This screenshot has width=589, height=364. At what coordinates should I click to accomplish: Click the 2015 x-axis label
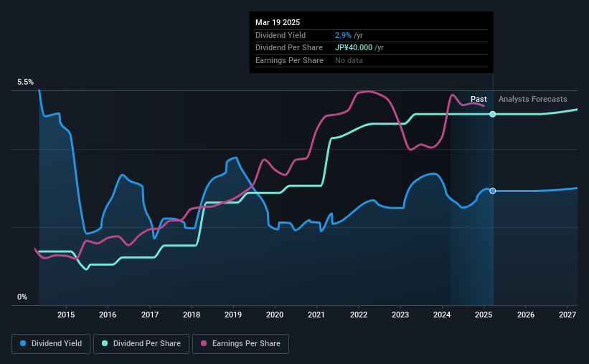coord(66,315)
